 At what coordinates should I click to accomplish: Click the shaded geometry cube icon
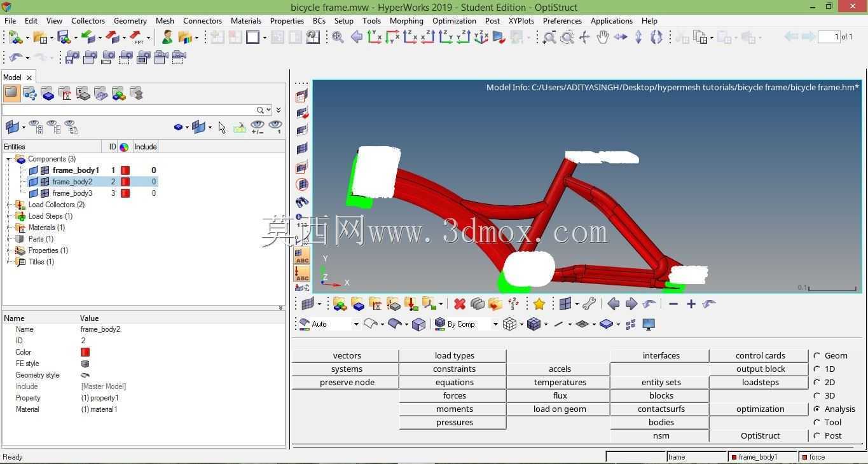click(x=418, y=325)
